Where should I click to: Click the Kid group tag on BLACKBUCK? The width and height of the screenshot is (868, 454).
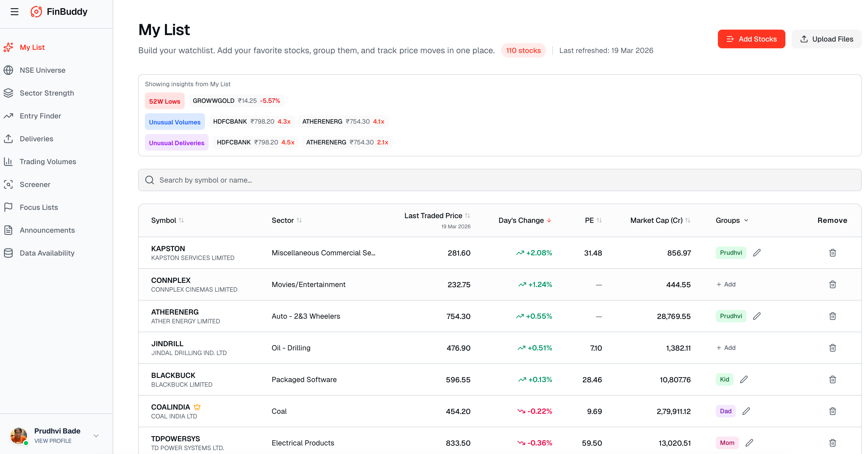(x=724, y=379)
